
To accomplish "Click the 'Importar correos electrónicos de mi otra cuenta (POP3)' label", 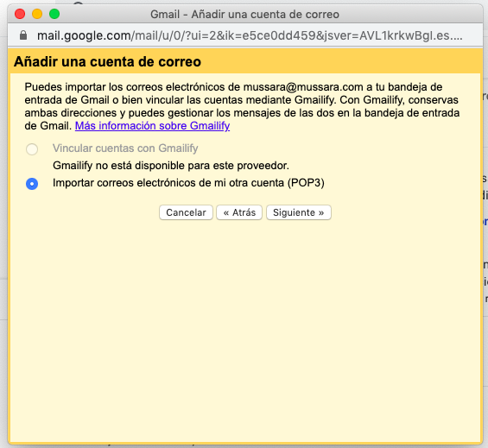I will pyautogui.click(x=188, y=183).
